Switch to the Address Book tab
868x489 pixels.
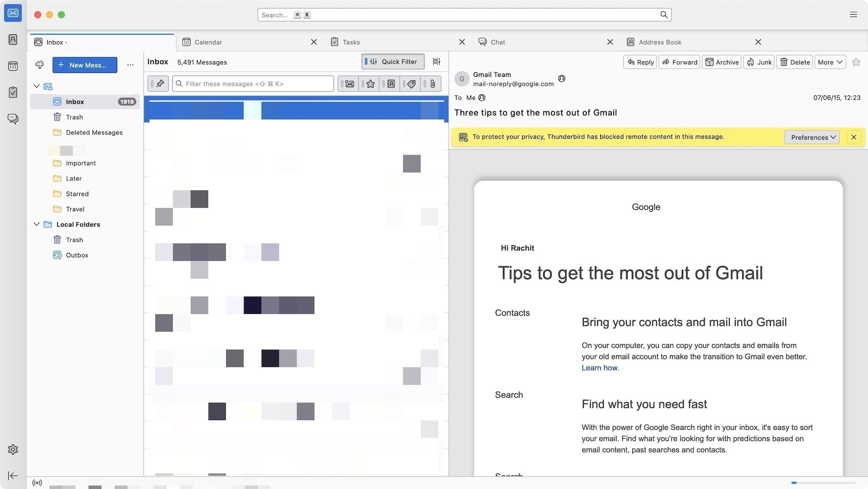660,42
